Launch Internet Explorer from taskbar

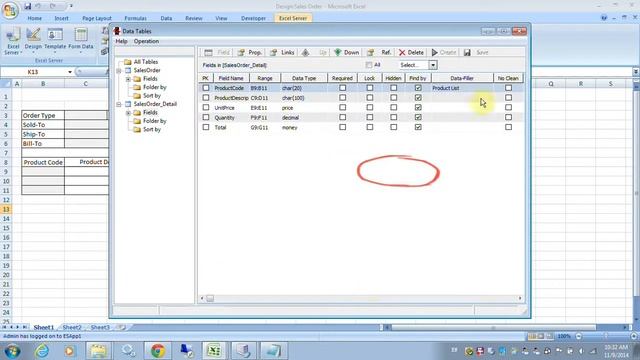pos(42,351)
